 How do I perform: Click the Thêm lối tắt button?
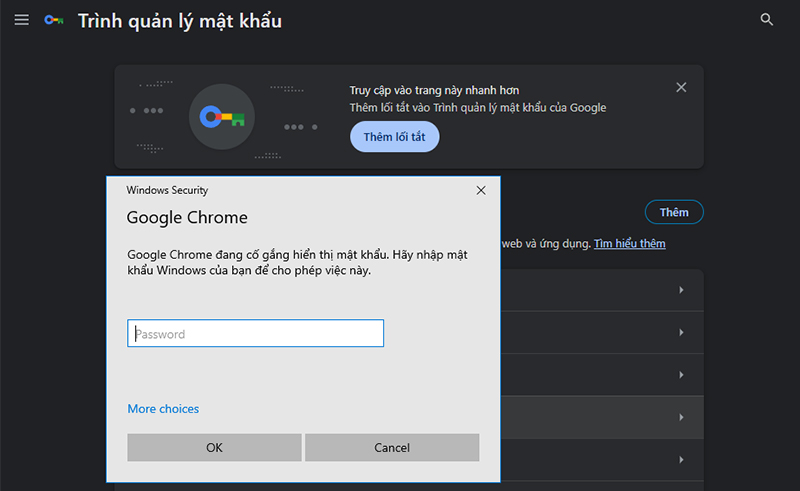pyautogui.click(x=394, y=137)
